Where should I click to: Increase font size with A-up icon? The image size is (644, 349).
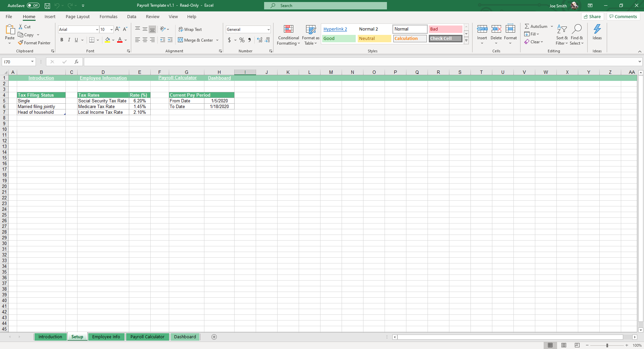(x=117, y=29)
